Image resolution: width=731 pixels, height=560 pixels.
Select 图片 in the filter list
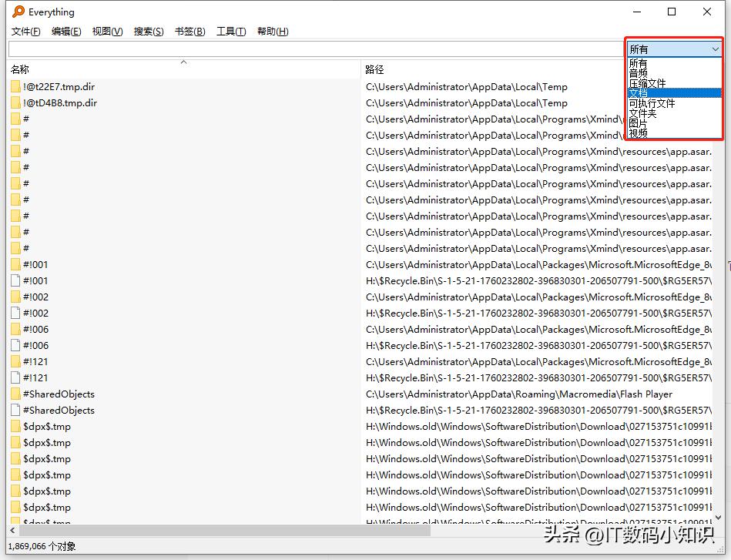coord(637,122)
